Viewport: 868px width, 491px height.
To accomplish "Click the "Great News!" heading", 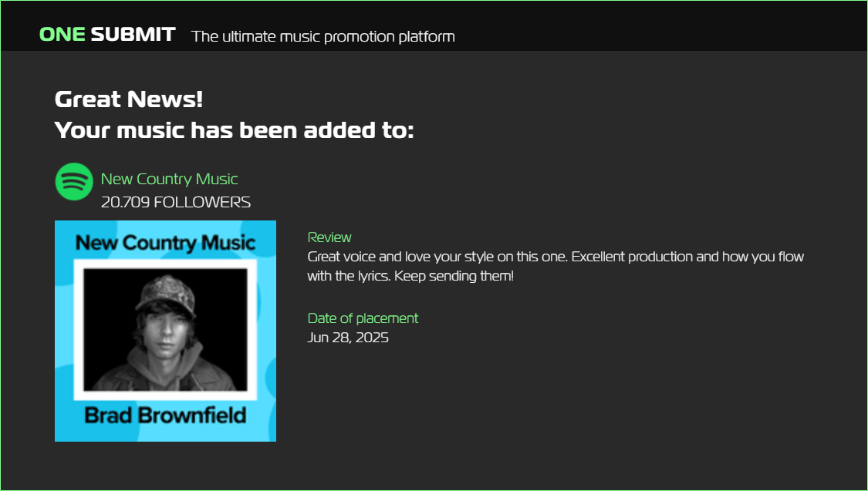I will [x=129, y=99].
